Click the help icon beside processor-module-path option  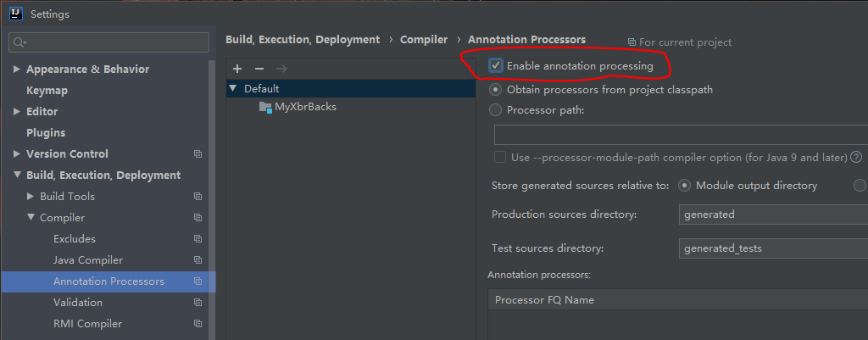click(856, 158)
